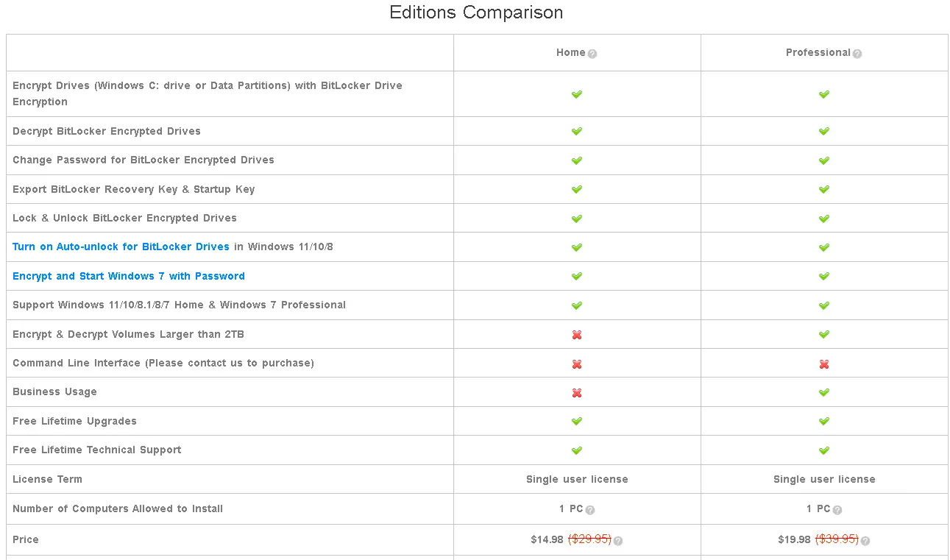Click red cross for Business Usage in Home
Viewport: 950px width, 560px height.
[577, 393]
